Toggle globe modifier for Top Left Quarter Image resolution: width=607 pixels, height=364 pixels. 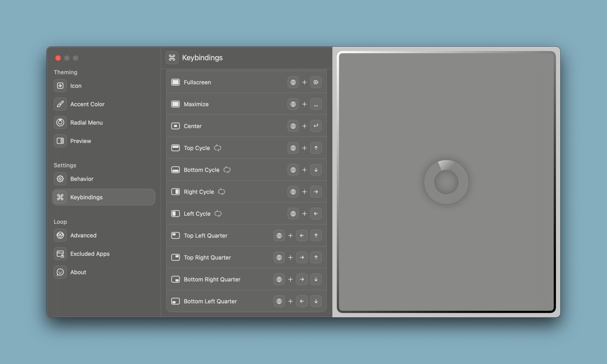(x=279, y=235)
